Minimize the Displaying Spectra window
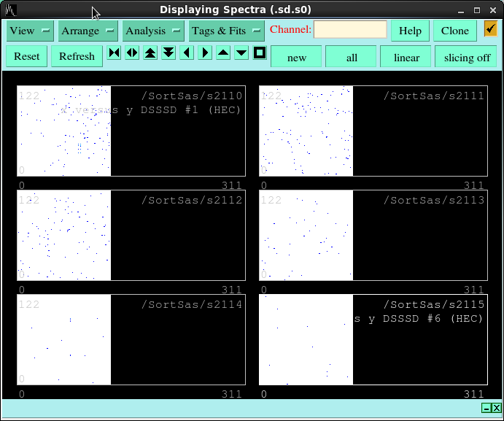 tap(461, 11)
